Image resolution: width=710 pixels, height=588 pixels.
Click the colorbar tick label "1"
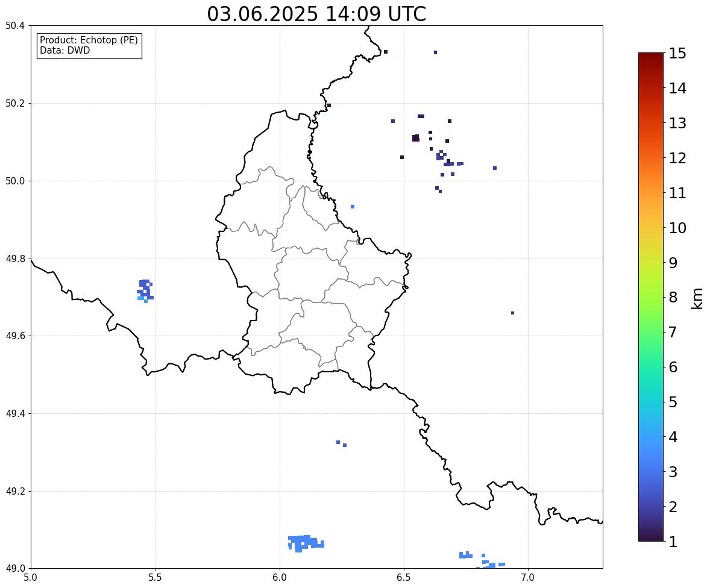pyautogui.click(x=673, y=542)
